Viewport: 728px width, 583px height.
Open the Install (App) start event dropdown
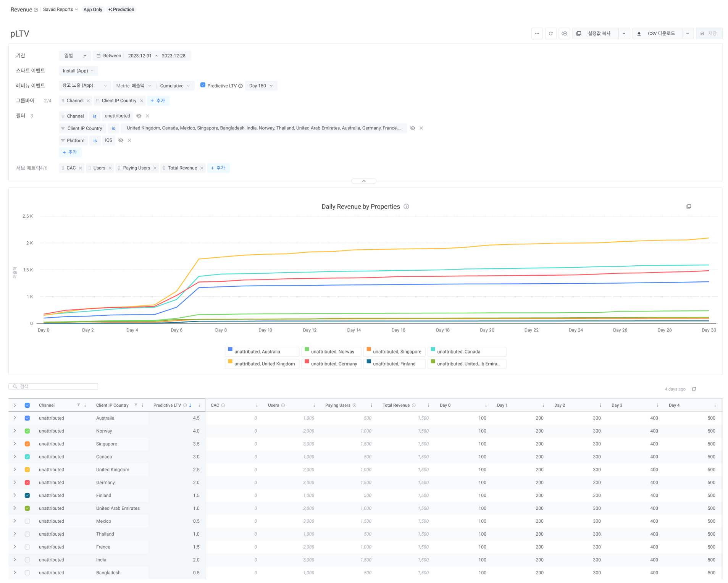[x=78, y=71]
